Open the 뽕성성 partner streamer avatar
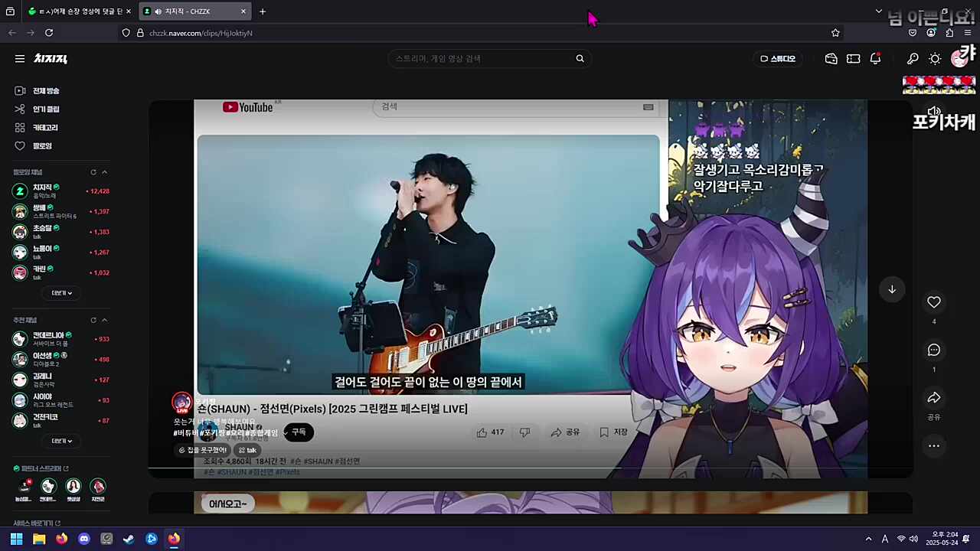 point(73,487)
